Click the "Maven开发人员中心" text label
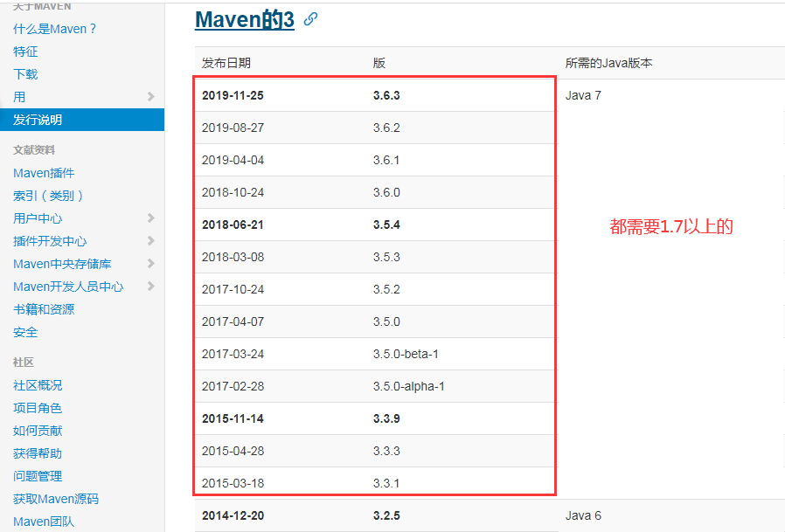Screen dimensions: 785x532 [70, 287]
